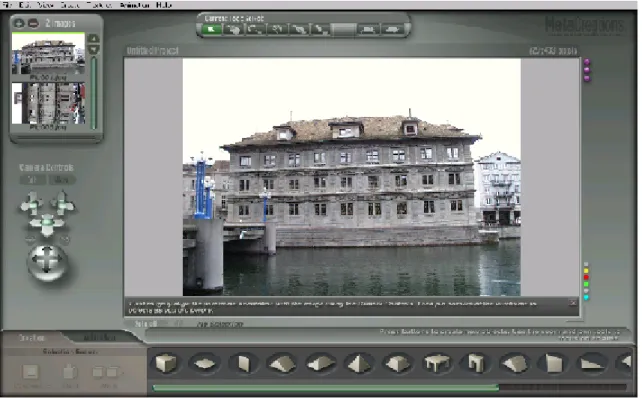Select the table-shaped primitive
This screenshot has height=398, width=642.
click(437, 363)
